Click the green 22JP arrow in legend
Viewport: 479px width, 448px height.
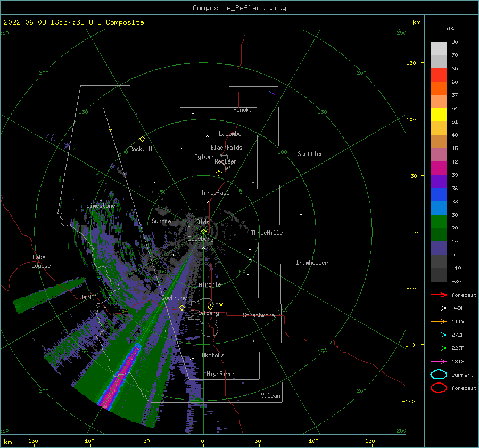click(439, 348)
